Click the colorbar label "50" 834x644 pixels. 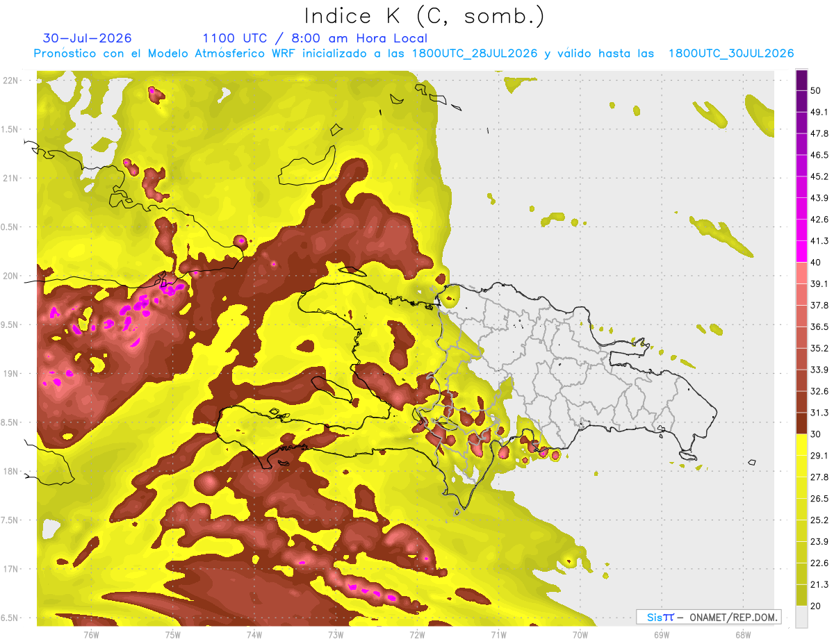816,91
